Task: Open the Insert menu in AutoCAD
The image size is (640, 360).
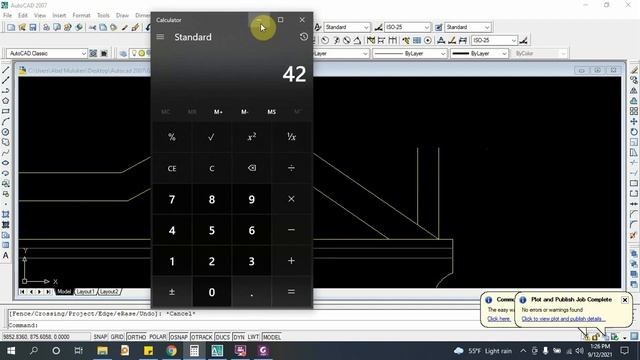Action: pyautogui.click(x=59, y=15)
